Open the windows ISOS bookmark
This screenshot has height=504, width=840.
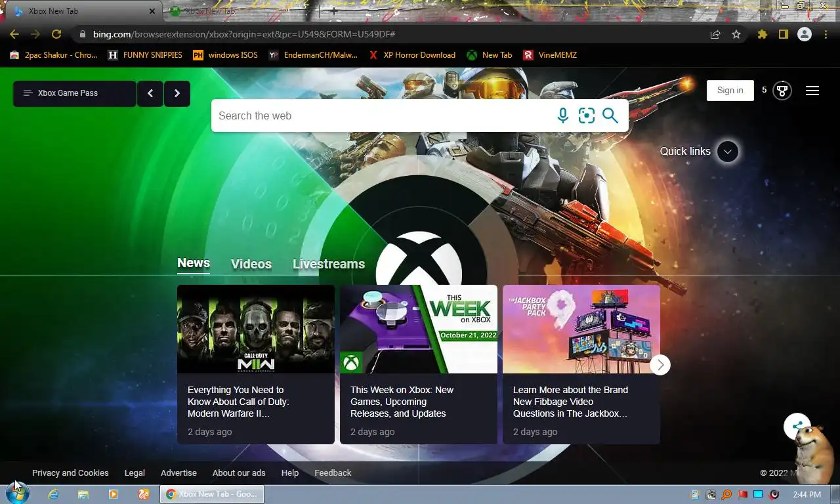[225, 55]
